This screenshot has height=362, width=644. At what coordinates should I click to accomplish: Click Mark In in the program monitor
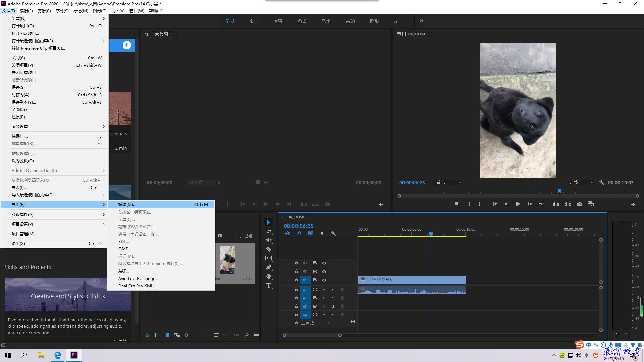coord(469,204)
